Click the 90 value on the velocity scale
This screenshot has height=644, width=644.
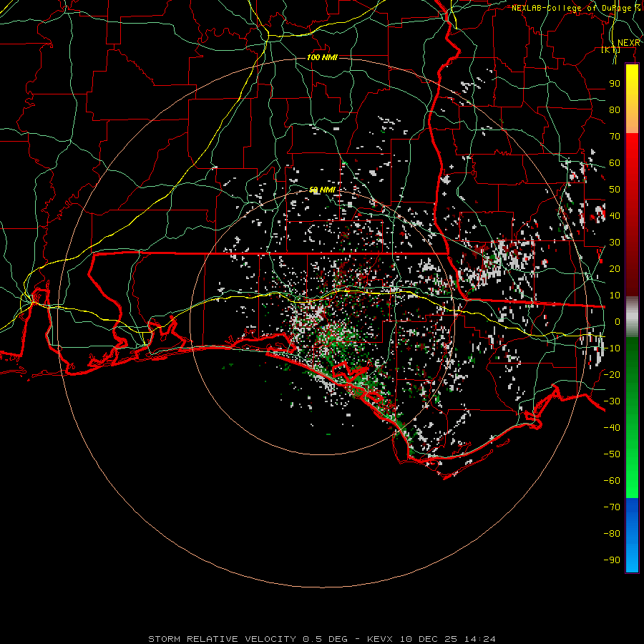(615, 84)
